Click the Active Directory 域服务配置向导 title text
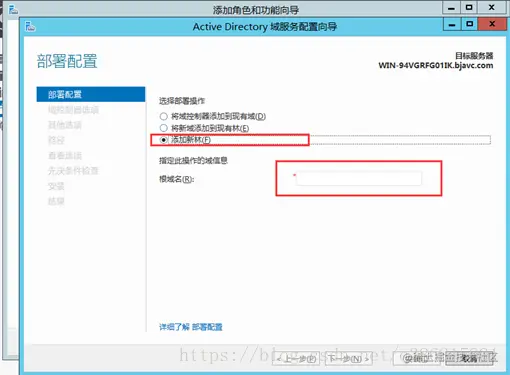The height and width of the screenshot is (375, 510). (x=265, y=27)
